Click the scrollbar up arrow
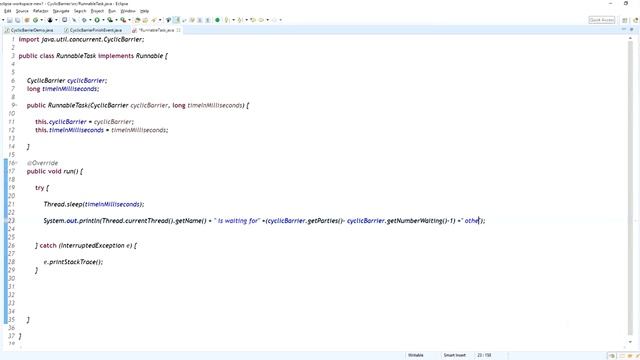The height and width of the screenshot is (360, 640). point(630,38)
